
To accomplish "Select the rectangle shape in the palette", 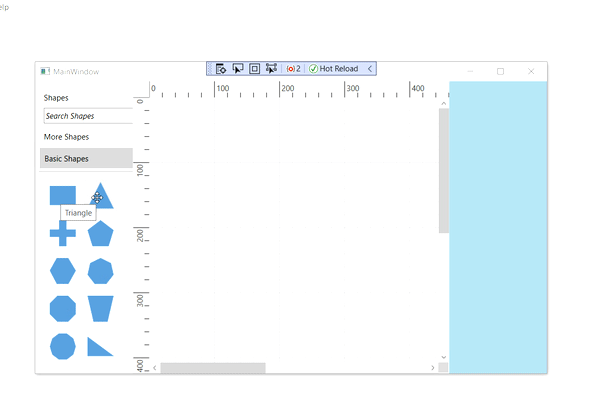I will point(63,195).
